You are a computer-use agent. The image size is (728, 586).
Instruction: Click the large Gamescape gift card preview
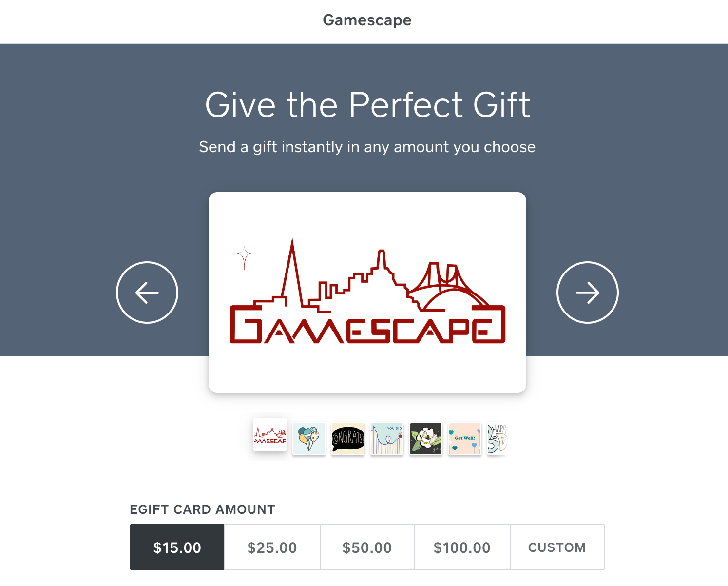click(367, 293)
